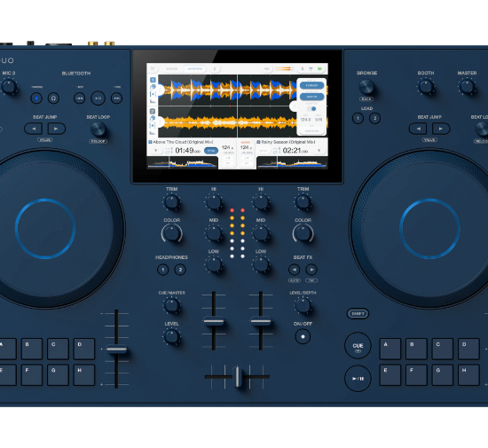Tap the second blue button in on-screen popup
The image size is (488, 448).
click(311, 97)
